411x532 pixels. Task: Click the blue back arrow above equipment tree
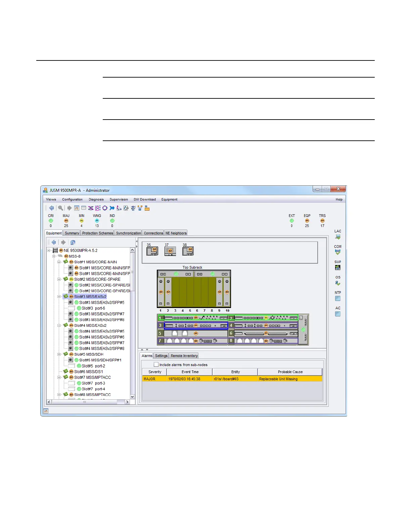54,242
